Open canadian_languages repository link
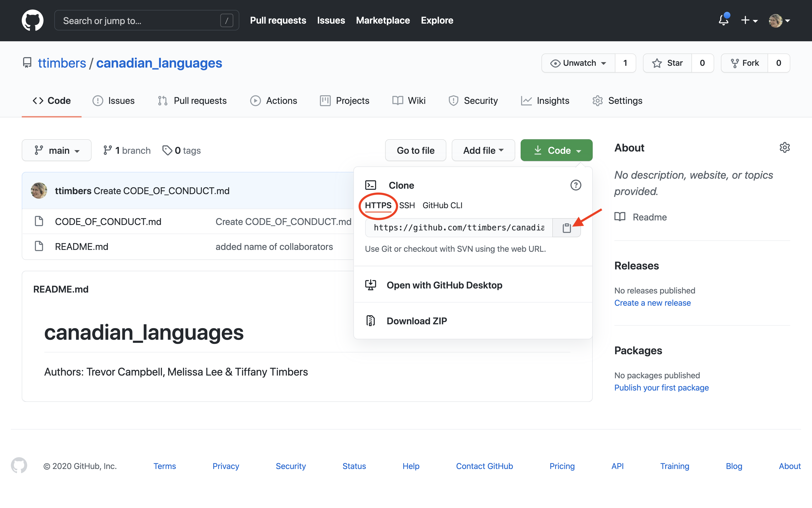The height and width of the screenshot is (508, 812). (159, 63)
